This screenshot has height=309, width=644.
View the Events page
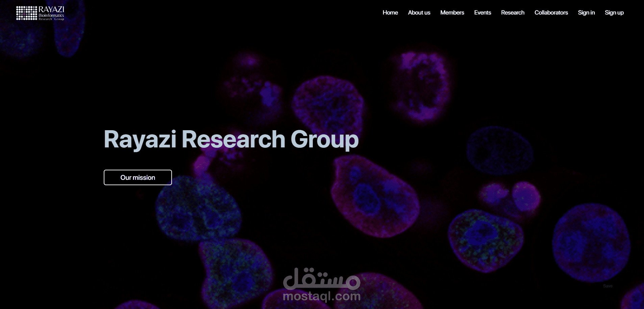tap(482, 12)
